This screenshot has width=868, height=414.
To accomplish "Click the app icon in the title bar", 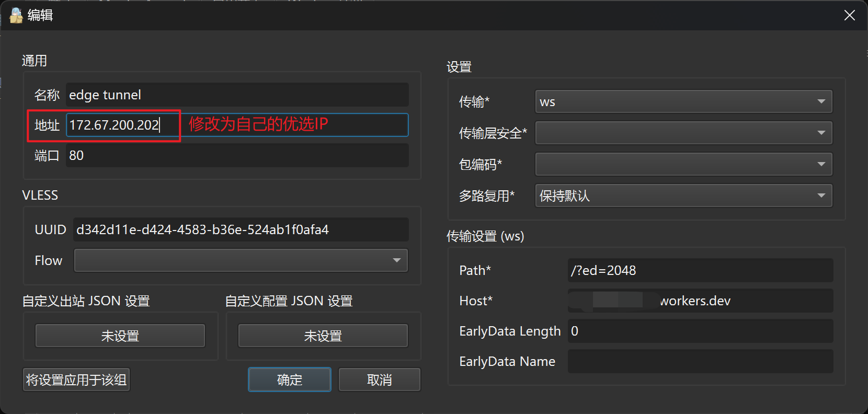I will (16, 16).
